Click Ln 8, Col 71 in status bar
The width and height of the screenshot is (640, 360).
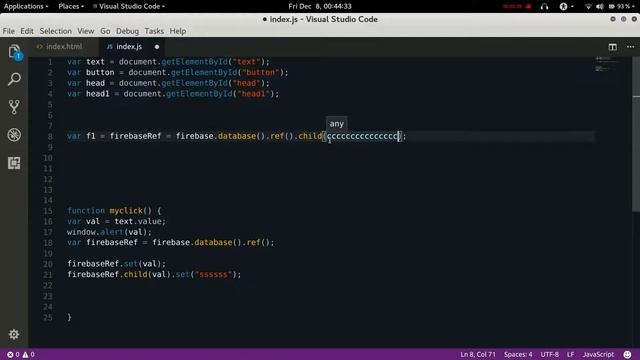coord(478,354)
